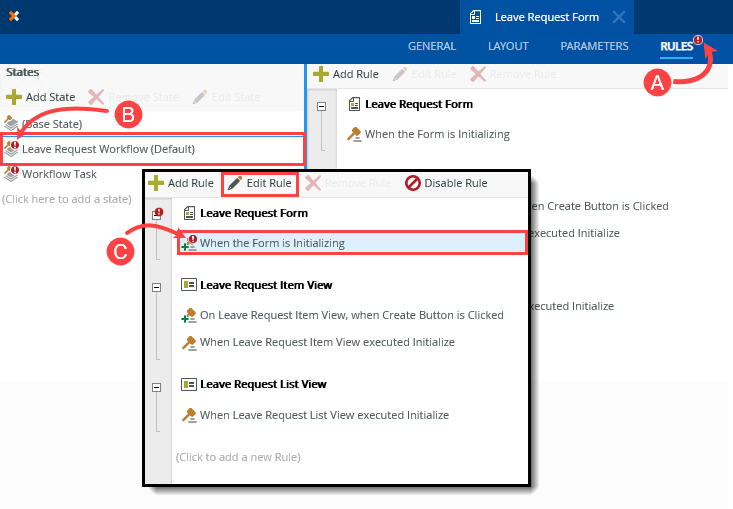Select Leave Request Workflow (Default) state
The height and width of the screenshot is (509, 733).
(108, 149)
